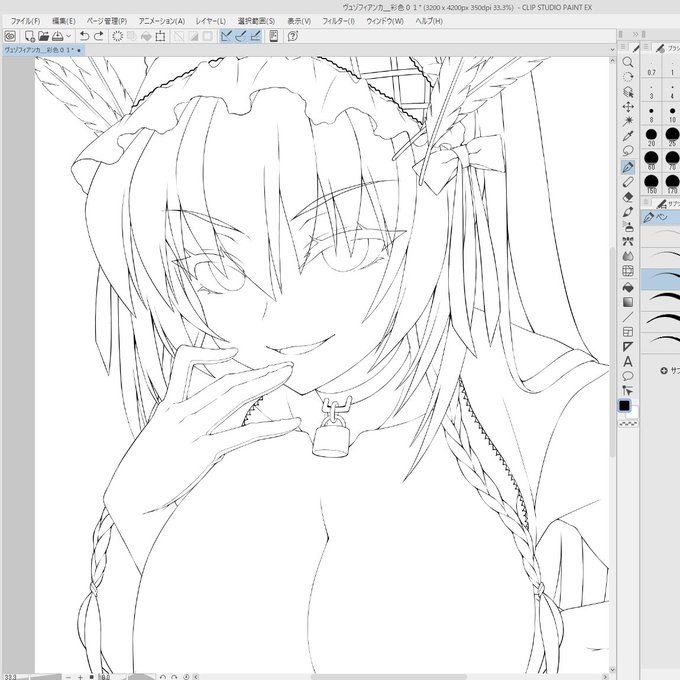Select the Auto select magic wand tool
Screen dimensions: 680x680
tap(628, 121)
